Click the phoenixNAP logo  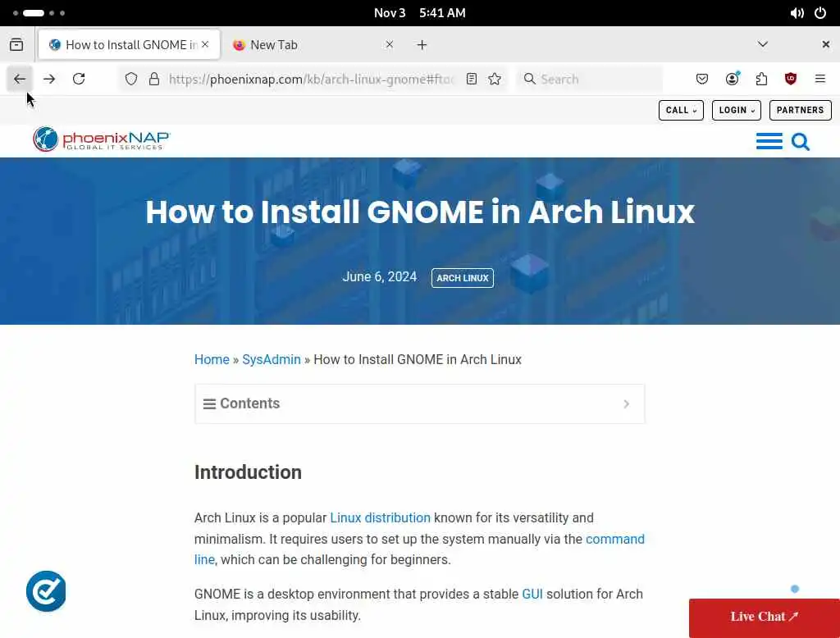pos(101,139)
